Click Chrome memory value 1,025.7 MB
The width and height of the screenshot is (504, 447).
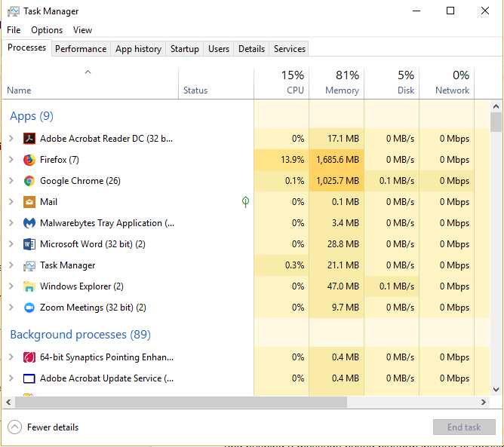pyautogui.click(x=337, y=181)
